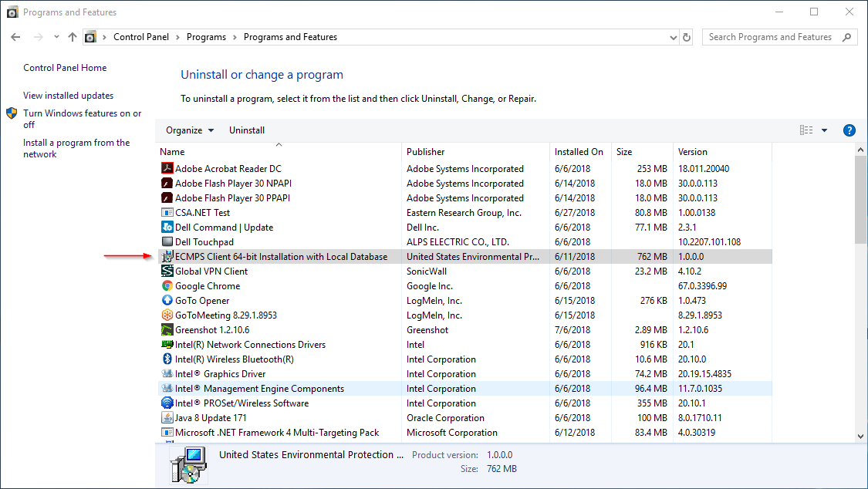
Task: Click the GoTo Opener icon
Action: (167, 300)
